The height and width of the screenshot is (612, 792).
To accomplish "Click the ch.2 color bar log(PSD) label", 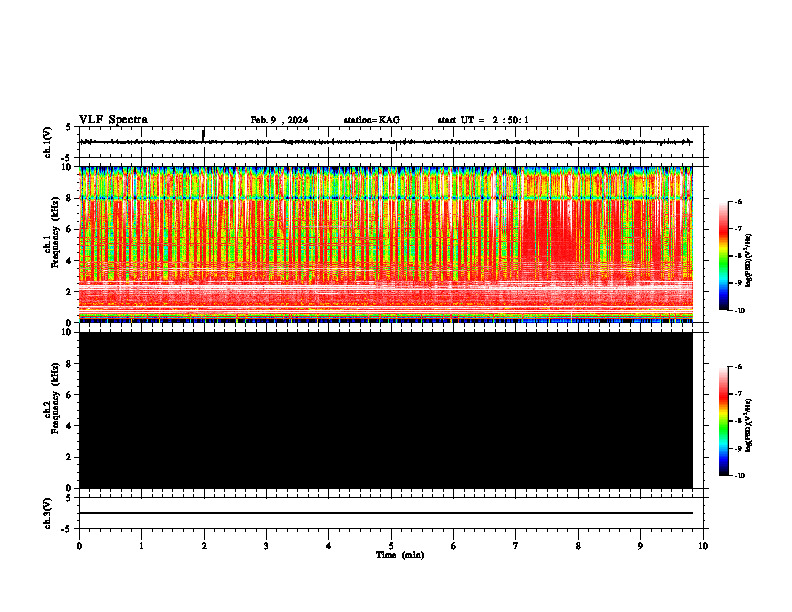I will click(748, 425).
